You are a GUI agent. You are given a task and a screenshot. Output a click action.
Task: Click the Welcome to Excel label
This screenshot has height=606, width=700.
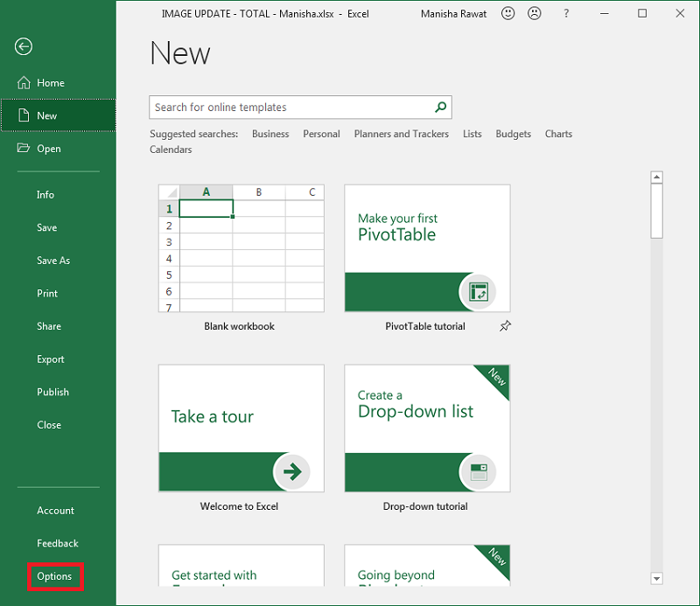[x=239, y=506]
